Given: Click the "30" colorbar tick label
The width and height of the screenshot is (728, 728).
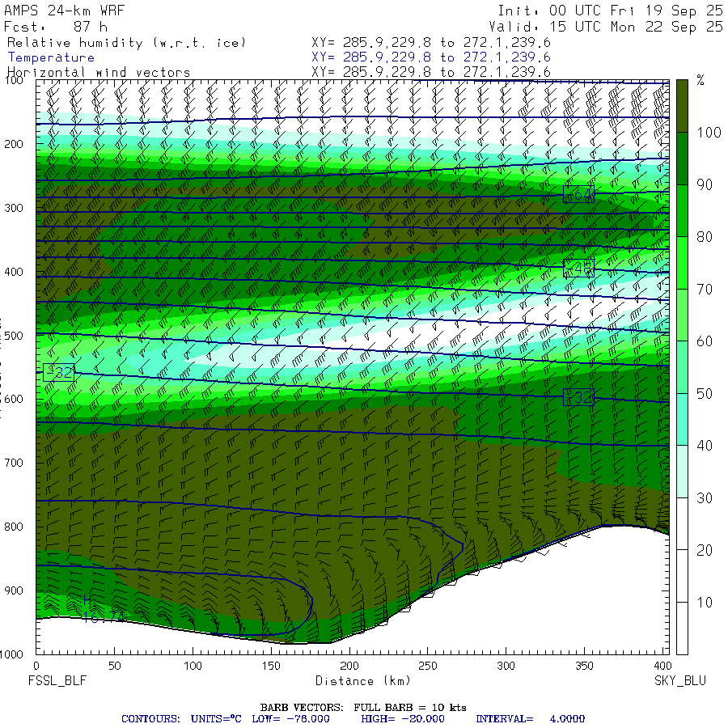Looking at the screenshot, I should click(x=705, y=498).
